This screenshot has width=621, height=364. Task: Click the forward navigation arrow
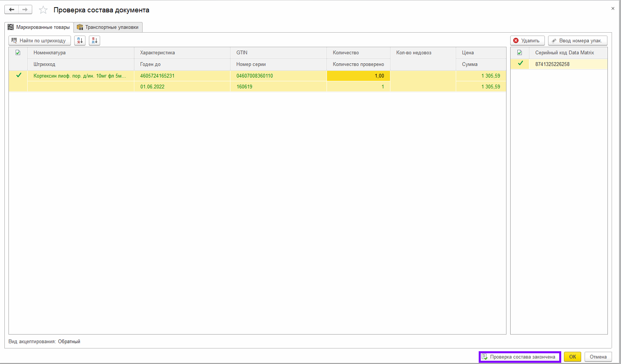25,10
